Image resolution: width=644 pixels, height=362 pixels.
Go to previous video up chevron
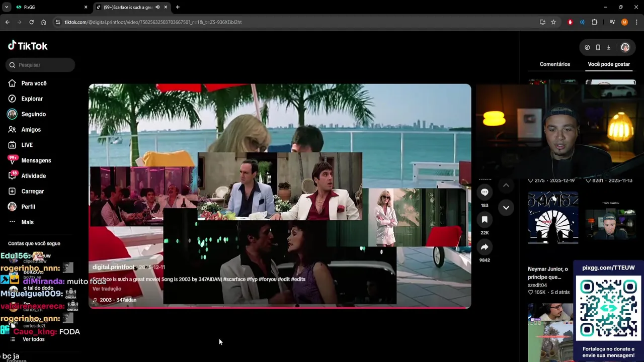pos(506,185)
